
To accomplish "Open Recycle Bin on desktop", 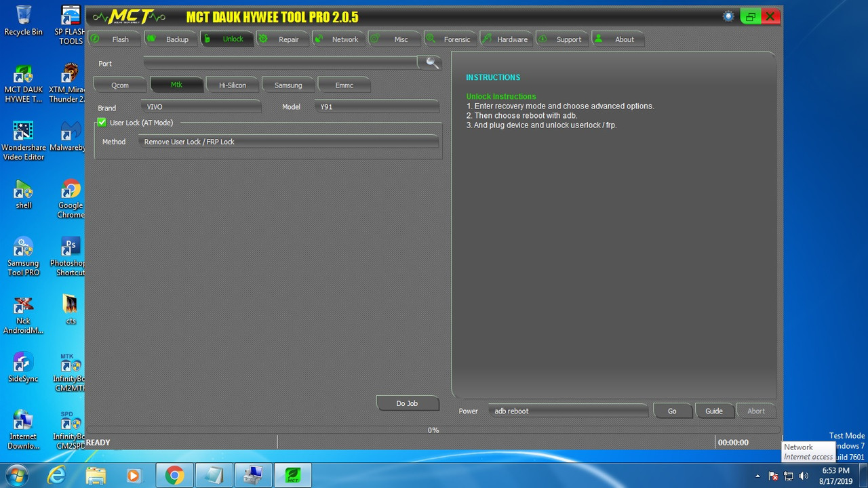I will (23, 20).
